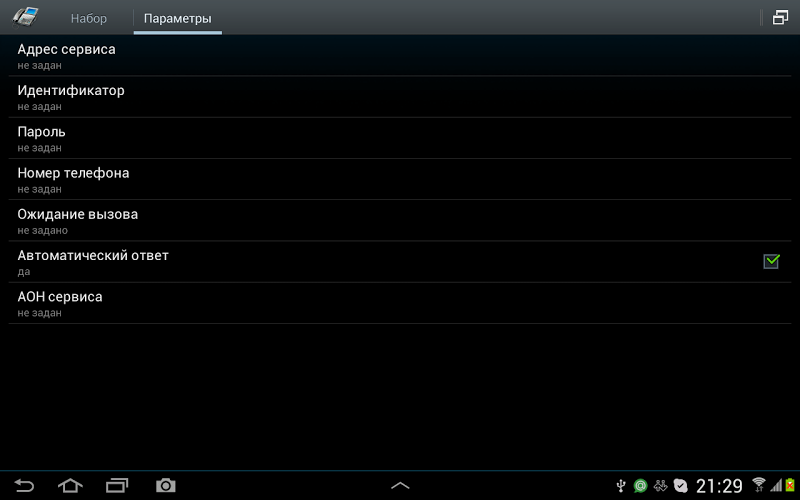This screenshot has width=800, height=500.
Task: Uncheck the Автоматический ответ checkbox
Action: click(x=771, y=261)
